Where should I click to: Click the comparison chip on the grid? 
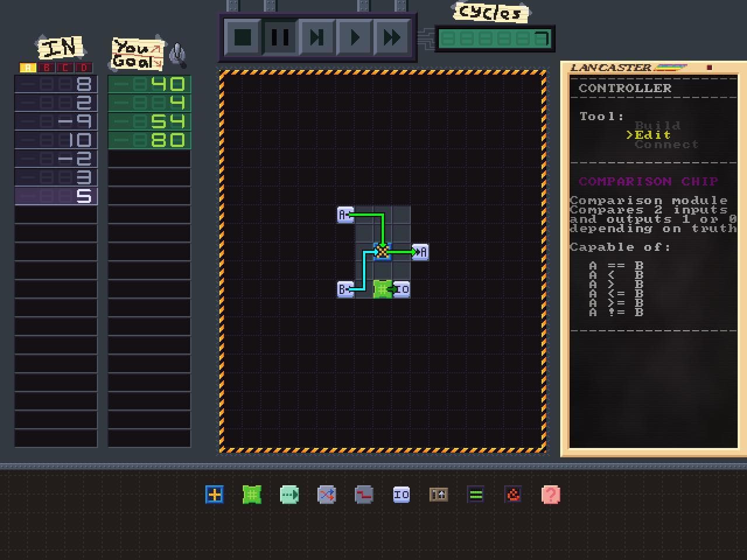tap(382, 252)
